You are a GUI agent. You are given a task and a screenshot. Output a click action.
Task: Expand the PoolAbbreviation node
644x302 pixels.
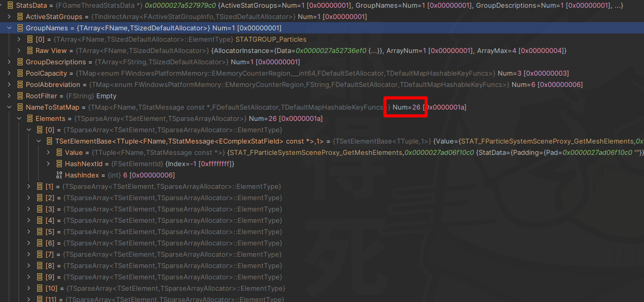pos(9,84)
